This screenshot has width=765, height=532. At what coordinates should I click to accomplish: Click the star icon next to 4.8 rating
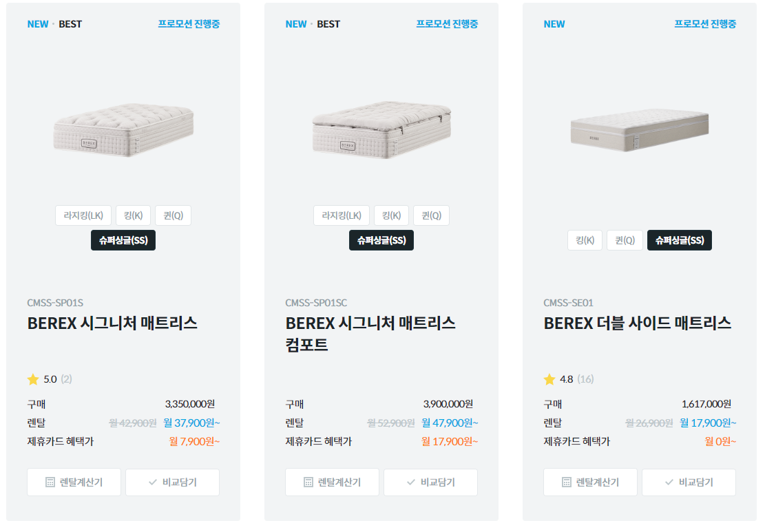coord(549,379)
